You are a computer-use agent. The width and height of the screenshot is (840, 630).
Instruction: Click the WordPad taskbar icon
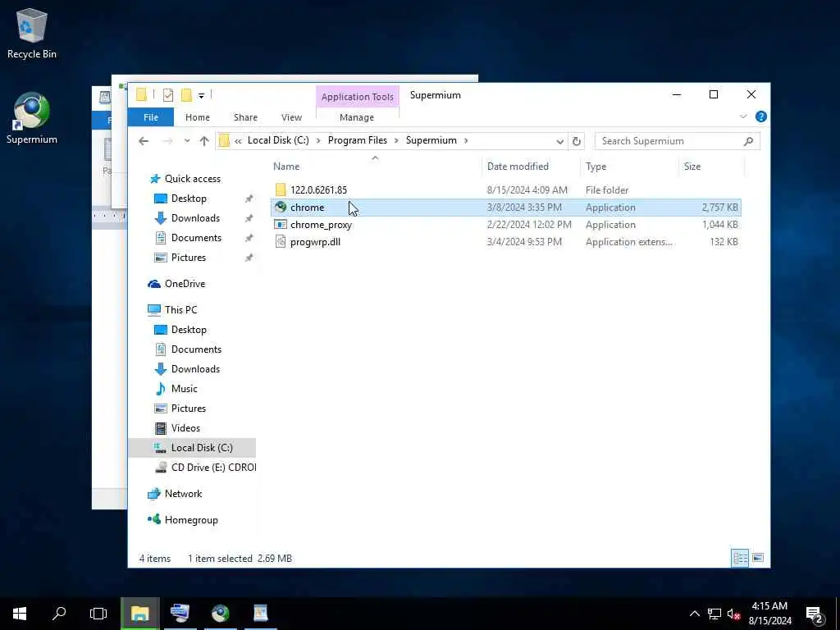[260, 614]
